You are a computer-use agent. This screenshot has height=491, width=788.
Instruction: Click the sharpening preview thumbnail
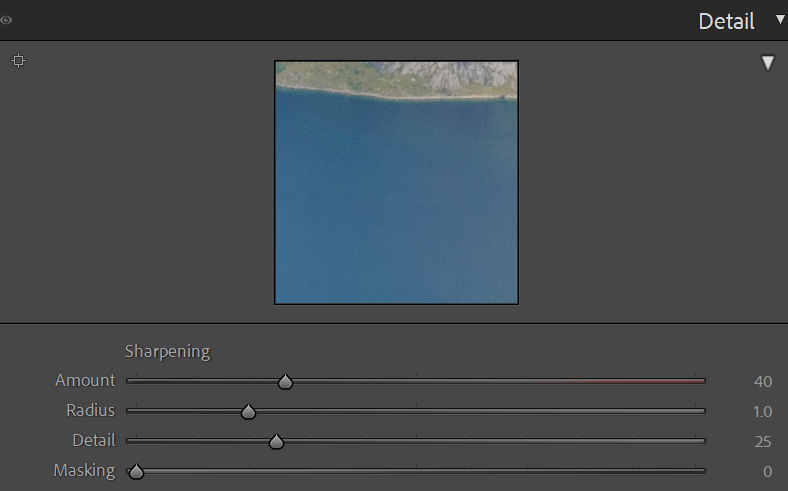point(397,182)
